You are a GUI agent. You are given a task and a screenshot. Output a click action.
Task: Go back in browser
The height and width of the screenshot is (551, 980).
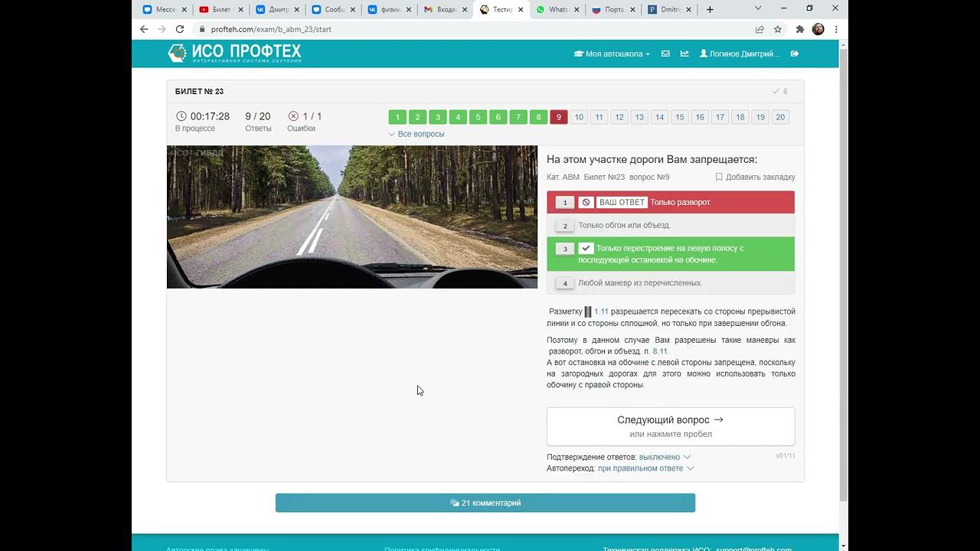coord(144,29)
